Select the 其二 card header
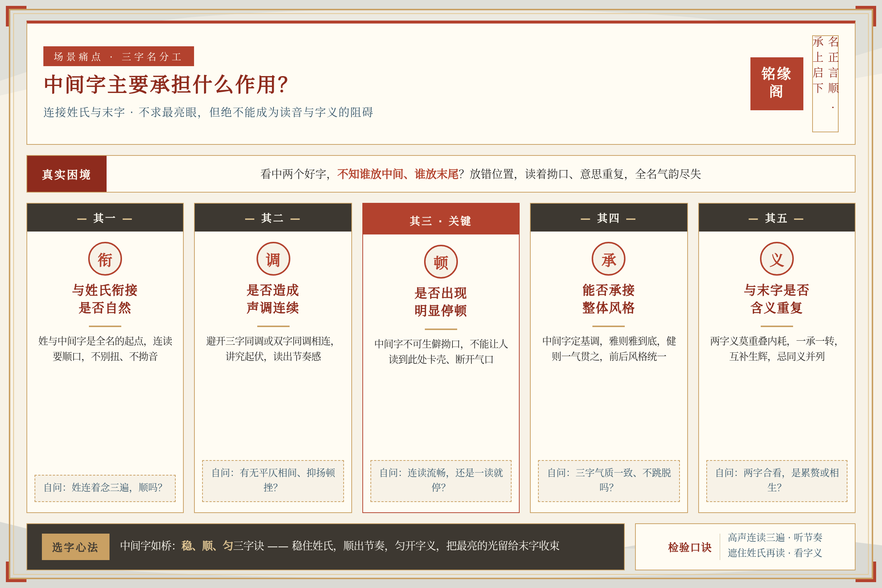 (x=273, y=218)
